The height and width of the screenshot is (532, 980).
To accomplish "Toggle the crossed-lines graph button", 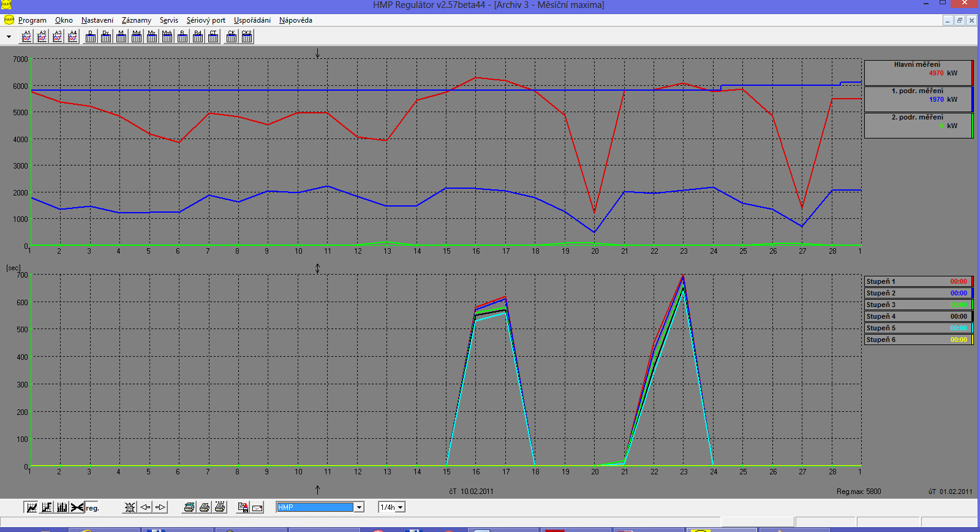I will coord(77,507).
